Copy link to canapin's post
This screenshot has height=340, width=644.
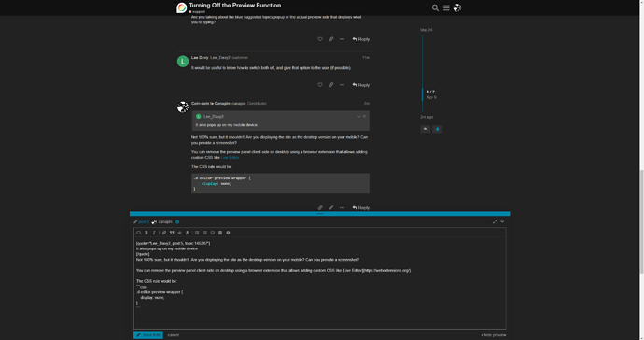pos(320,207)
